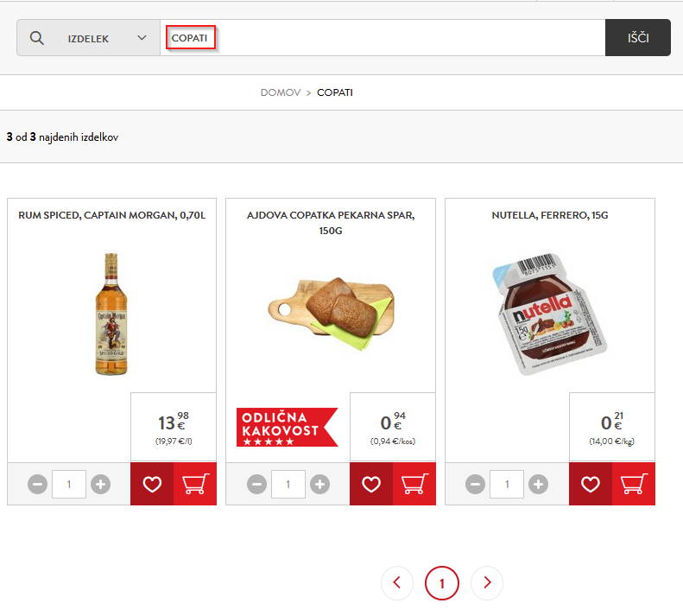Add Ajdova copatka to shopping cart
The width and height of the screenshot is (683, 616).
coord(414,484)
